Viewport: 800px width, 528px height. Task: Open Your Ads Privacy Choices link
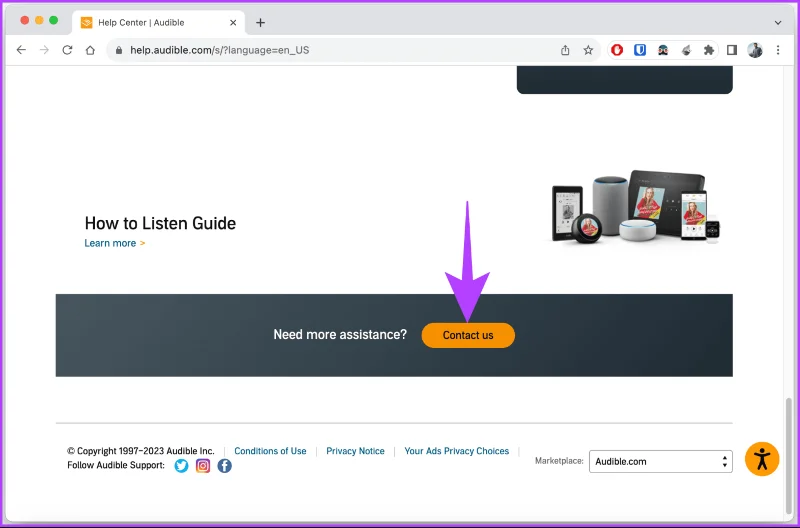tap(457, 451)
